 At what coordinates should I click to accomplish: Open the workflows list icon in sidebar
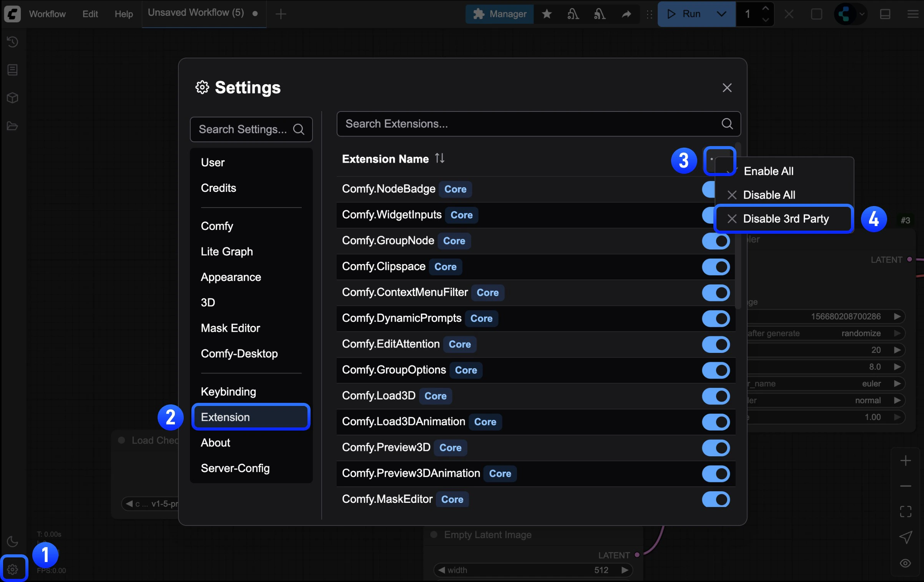[x=13, y=70]
